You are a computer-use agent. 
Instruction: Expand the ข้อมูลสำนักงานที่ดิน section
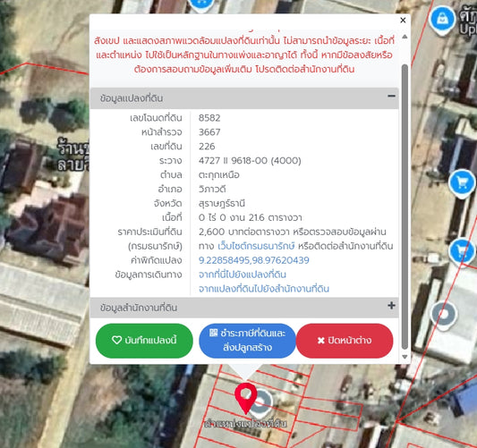[391, 306]
